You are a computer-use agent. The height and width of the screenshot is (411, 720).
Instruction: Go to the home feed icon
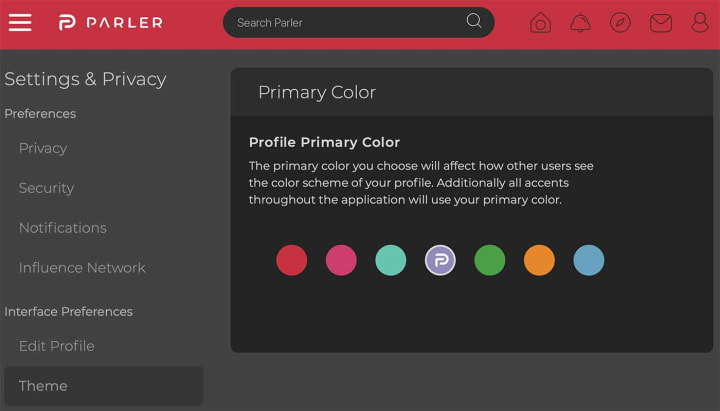(540, 23)
